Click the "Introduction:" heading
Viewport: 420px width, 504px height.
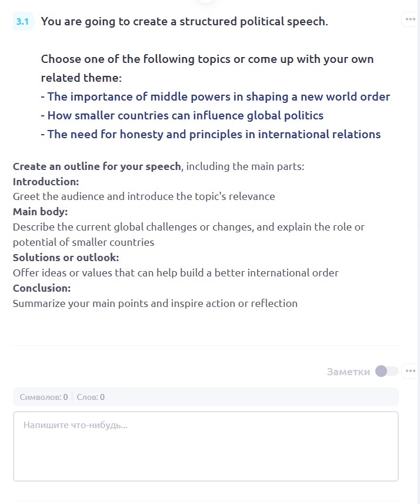coord(46,181)
